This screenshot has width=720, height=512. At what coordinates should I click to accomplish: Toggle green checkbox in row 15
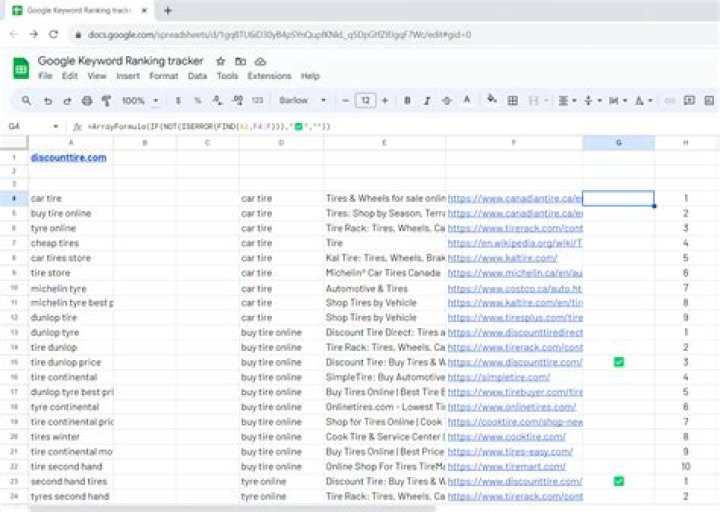click(619, 362)
